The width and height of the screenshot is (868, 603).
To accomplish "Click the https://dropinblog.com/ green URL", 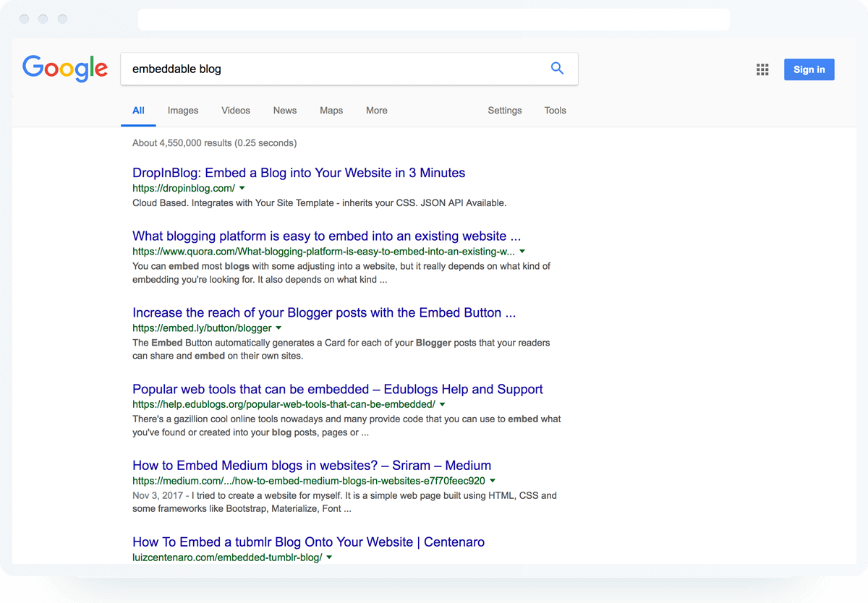I will [x=184, y=188].
